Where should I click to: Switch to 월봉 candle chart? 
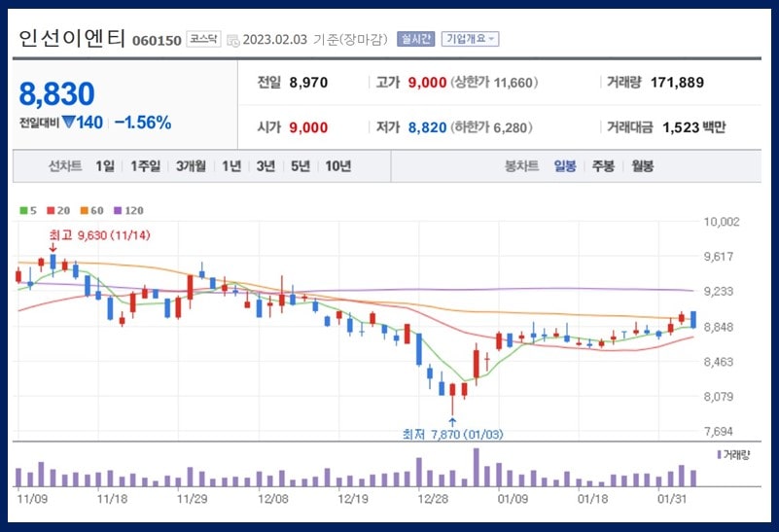click(643, 166)
